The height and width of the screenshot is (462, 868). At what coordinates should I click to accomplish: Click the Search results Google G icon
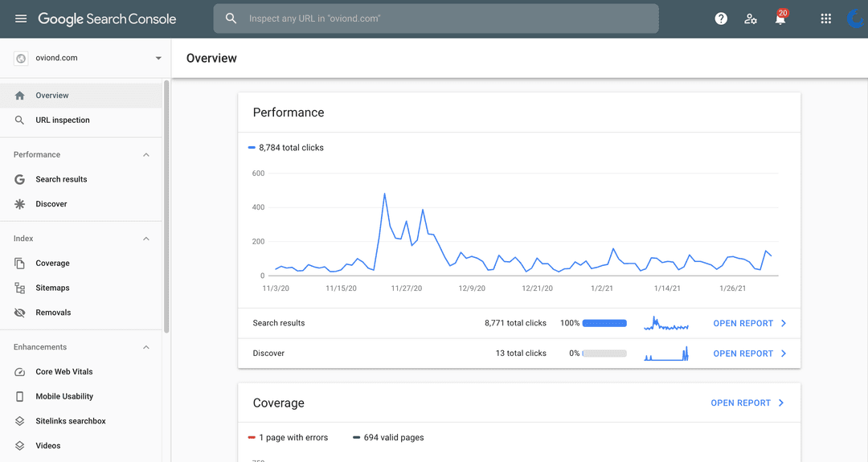pyautogui.click(x=19, y=179)
